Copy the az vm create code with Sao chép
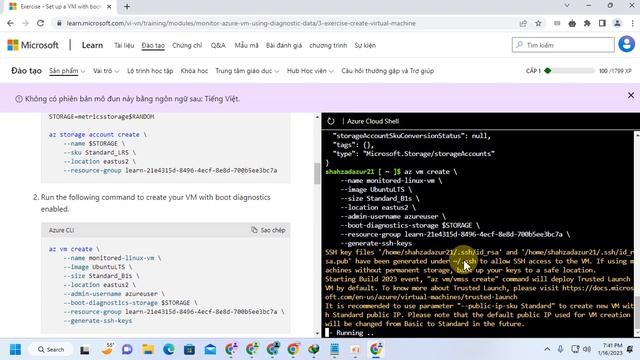This screenshot has height=360, width=640. tap(268, 230)
